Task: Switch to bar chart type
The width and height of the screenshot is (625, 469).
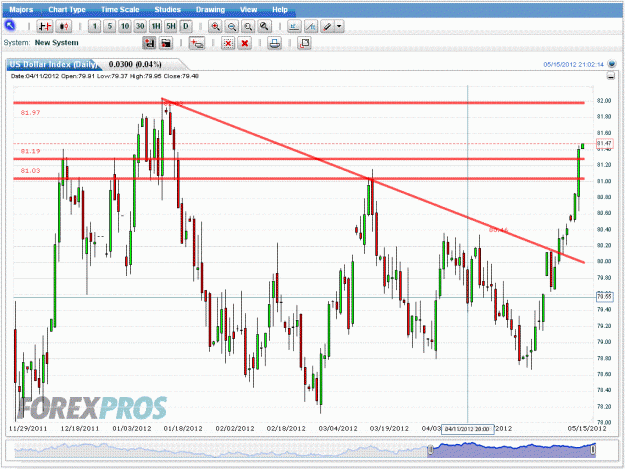Action: click(x=44, y=27)
